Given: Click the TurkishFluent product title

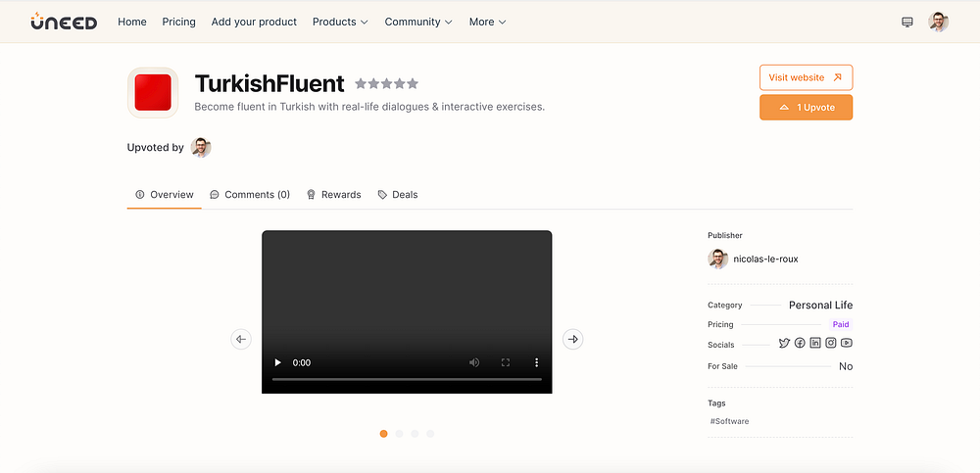Looking at the screenshot, I should click(x=269, y=83).
